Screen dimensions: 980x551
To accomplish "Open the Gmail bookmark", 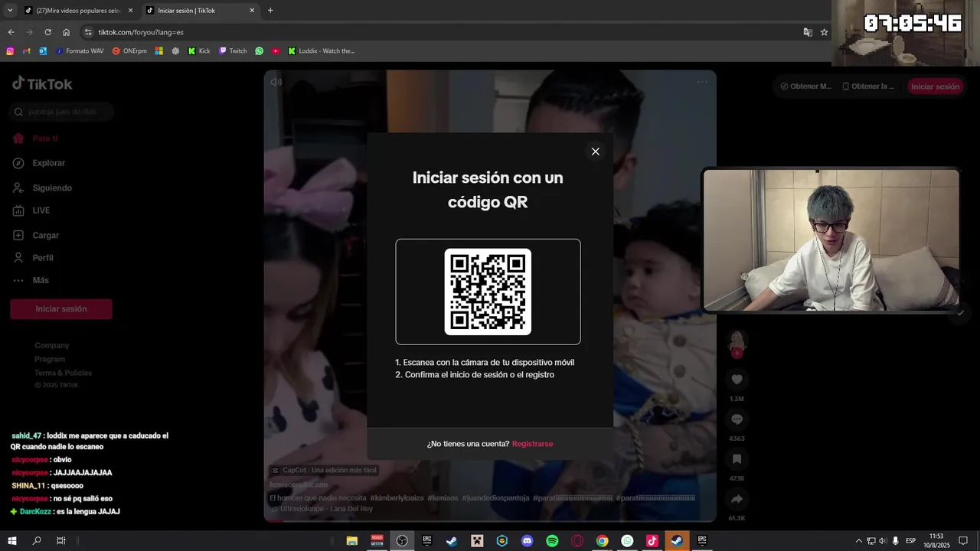I will 27,51.
